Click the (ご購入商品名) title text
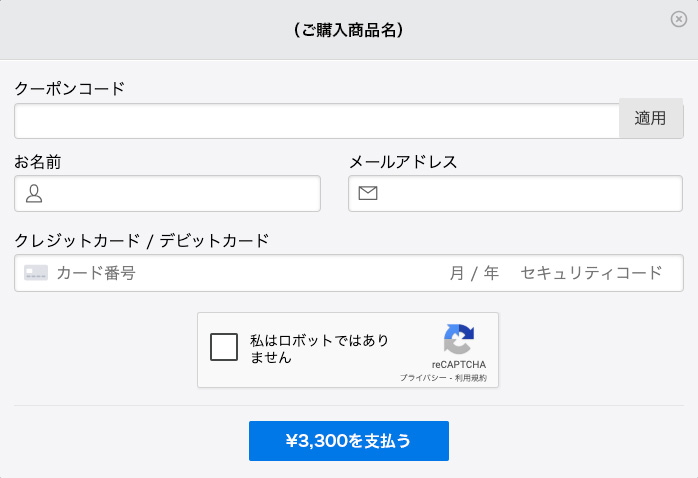698x478 pixels. [348, 30]
